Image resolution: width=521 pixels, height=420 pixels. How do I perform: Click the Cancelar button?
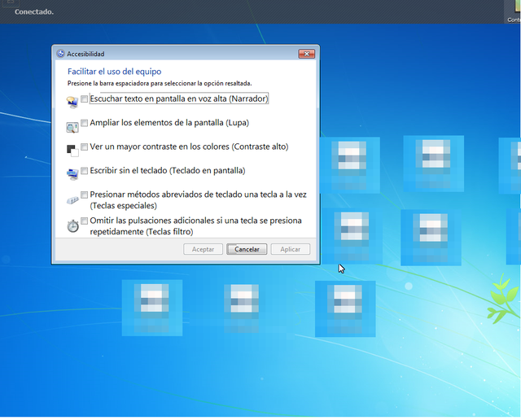point(247,249)
